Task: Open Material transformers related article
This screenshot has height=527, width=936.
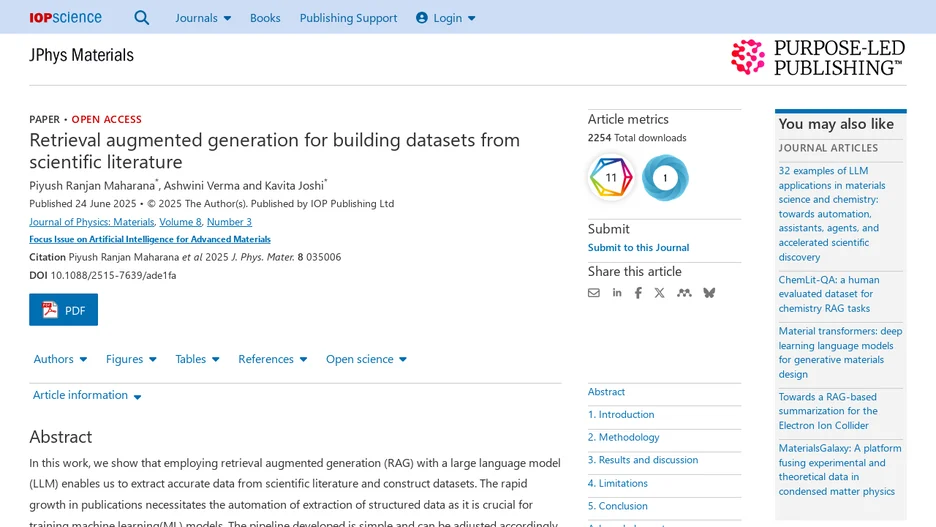Action: click(840, 353)
